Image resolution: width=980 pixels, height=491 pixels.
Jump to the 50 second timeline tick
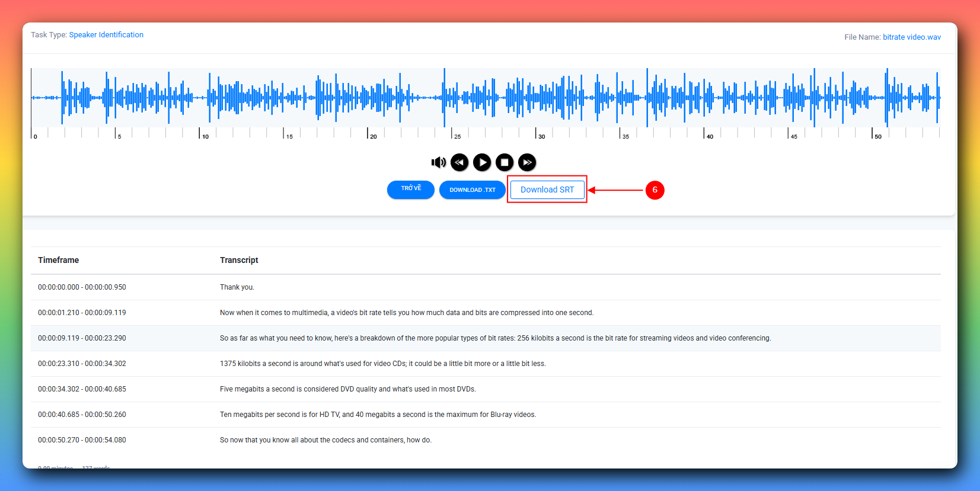tap(872, 133)
